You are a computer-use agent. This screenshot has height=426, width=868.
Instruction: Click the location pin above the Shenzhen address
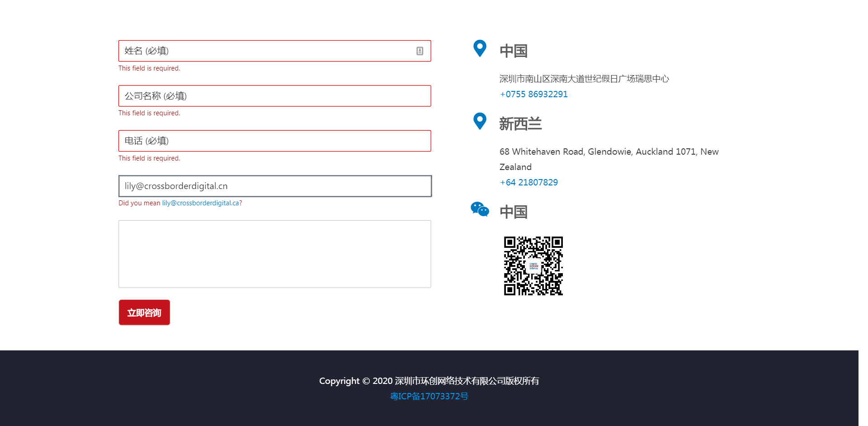pyautogui.click(x=480, y=48)
